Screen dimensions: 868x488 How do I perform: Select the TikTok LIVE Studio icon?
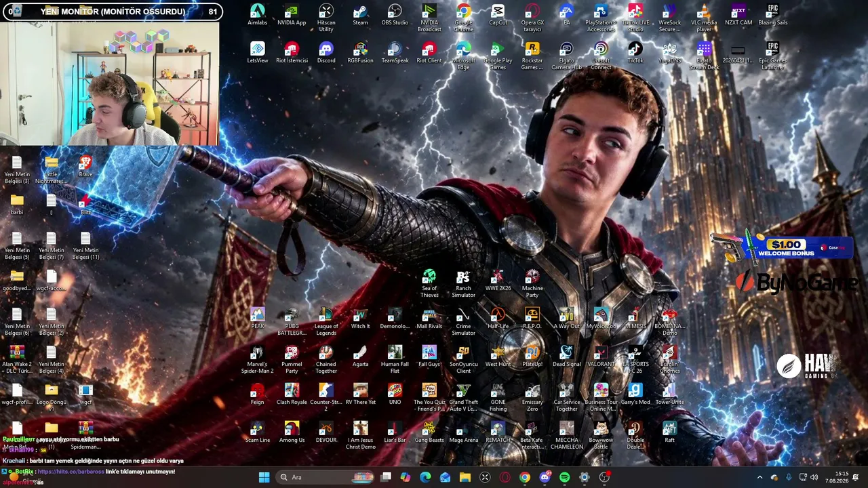pos(635,18)
